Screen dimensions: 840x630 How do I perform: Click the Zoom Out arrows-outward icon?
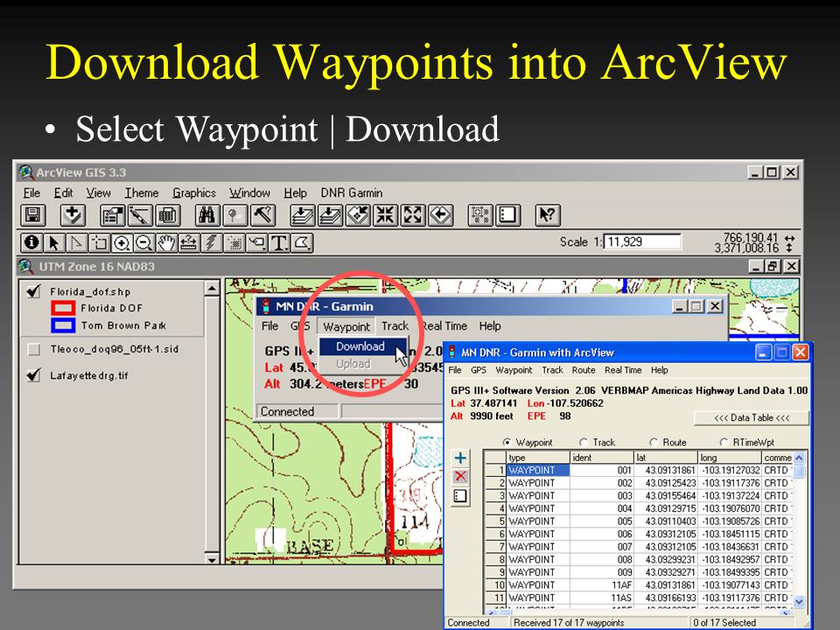pos(413,215)
